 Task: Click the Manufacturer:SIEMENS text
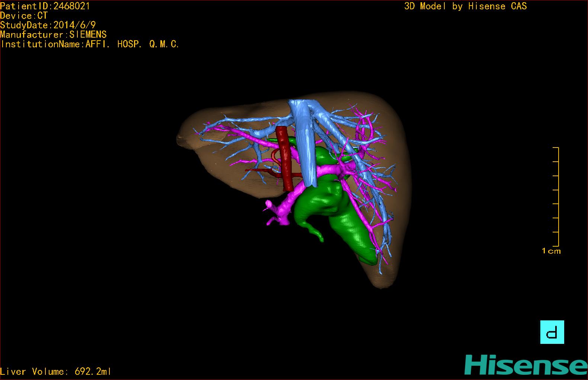pyautogui.click(x=53, y=35)
